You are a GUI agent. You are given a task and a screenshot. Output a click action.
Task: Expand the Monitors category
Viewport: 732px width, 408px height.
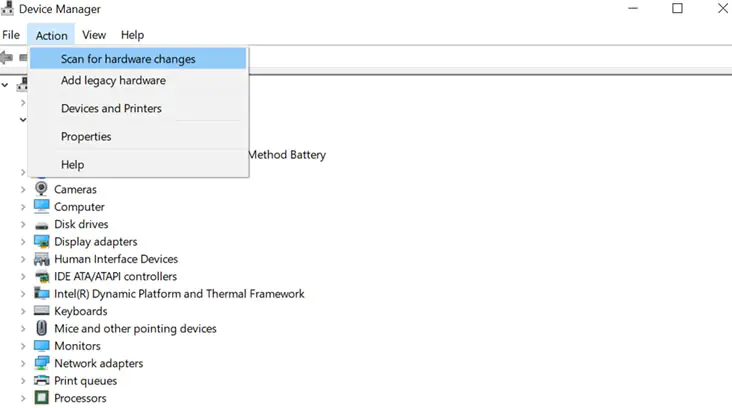[x=22, y=346]
